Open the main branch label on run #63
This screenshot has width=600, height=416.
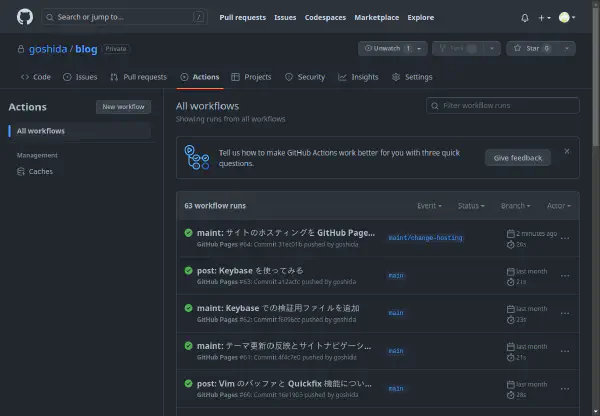pyautogui.click(x=396, y=276)
